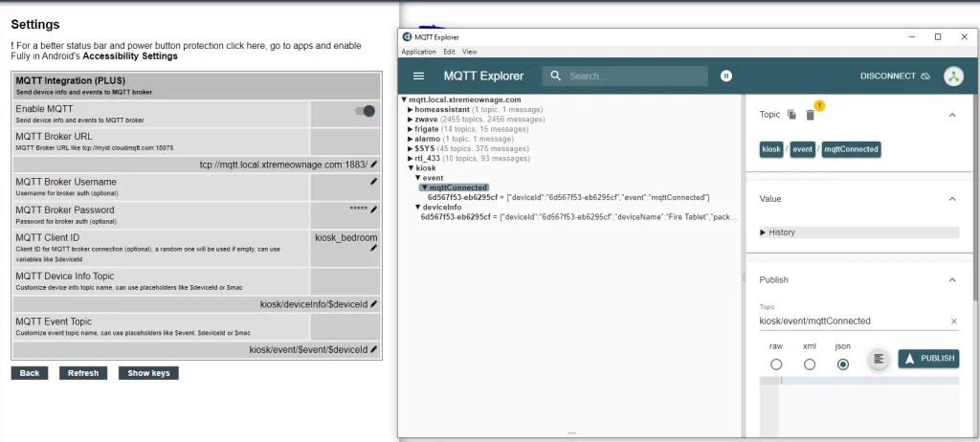
Task: Collapse the mqtt.local.xtremeownage.com root node
Action: click(x=405, y=100)
